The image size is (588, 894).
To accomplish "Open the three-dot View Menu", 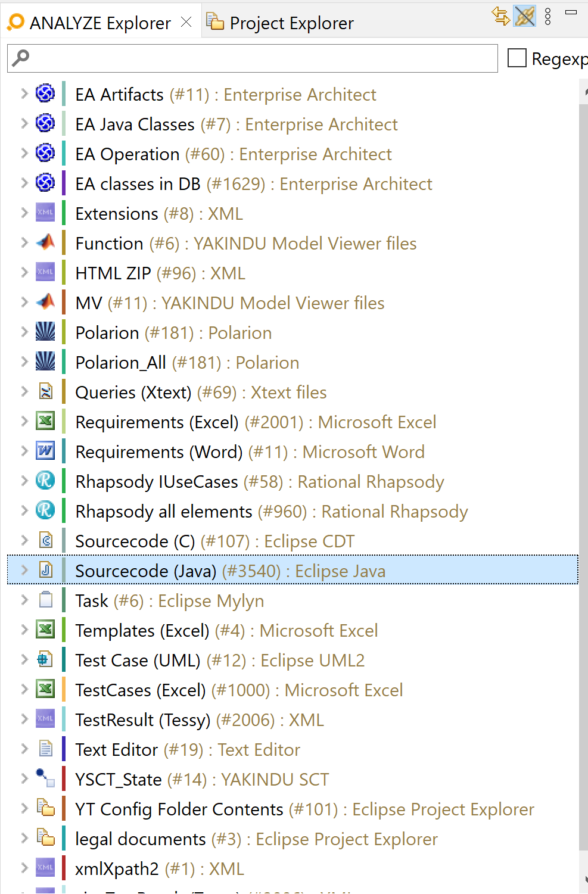I will click(548, 17).
